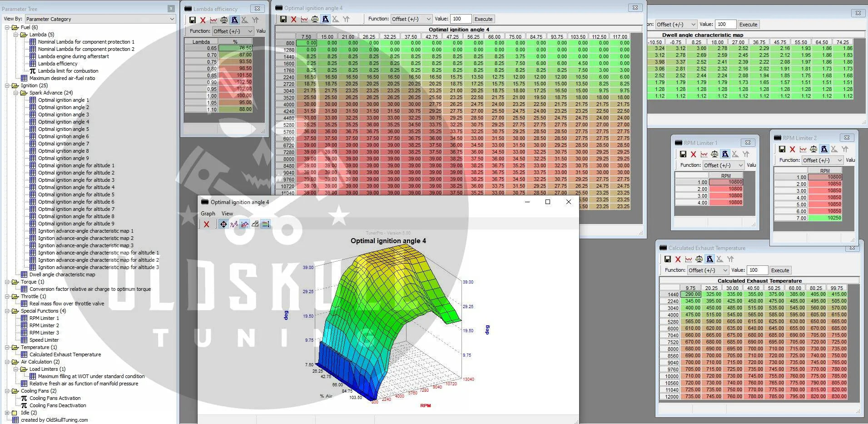Toggle the color bands icon in graph toolbar

[x=266, y=224]
